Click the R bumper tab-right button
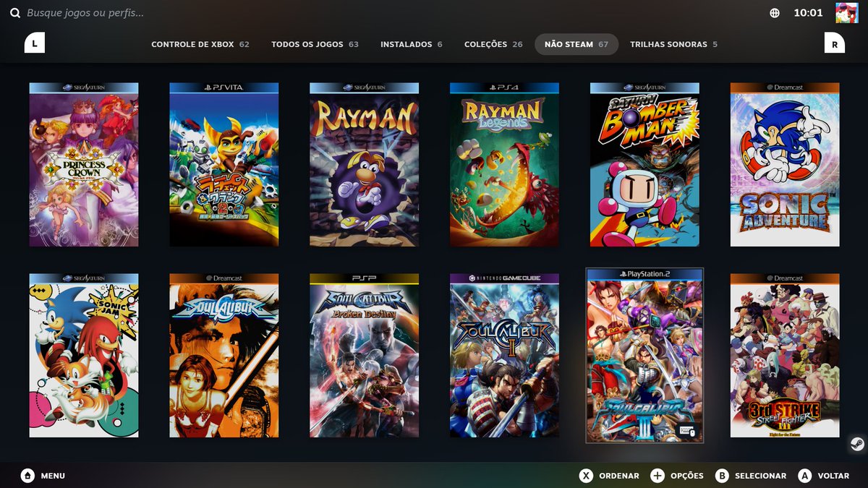This screenshot has height=488, width=868. [835, 43]
